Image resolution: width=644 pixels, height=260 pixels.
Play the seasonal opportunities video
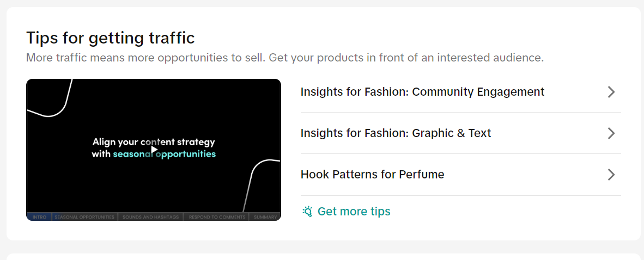click(154, 149)
